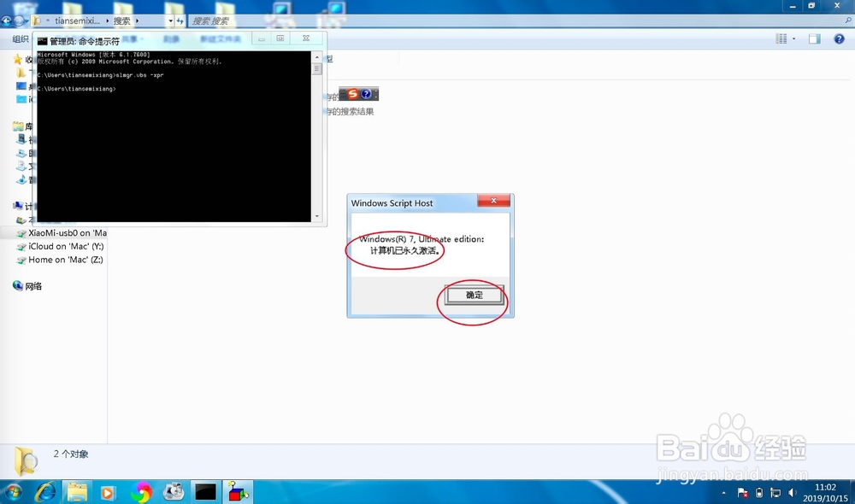The image size is (855, 504).
Task: Click Command Prompt scrollbar down arrow
Action: click(317, 216)
